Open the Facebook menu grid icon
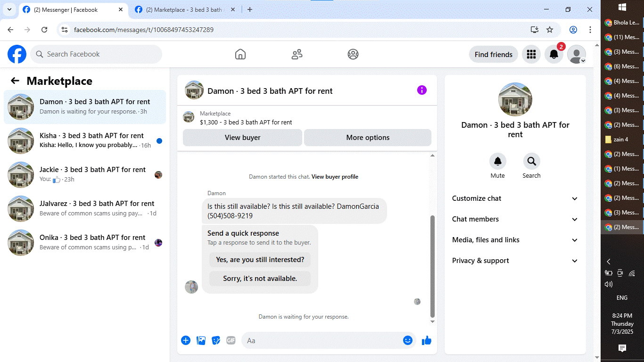 click(531, 54)
